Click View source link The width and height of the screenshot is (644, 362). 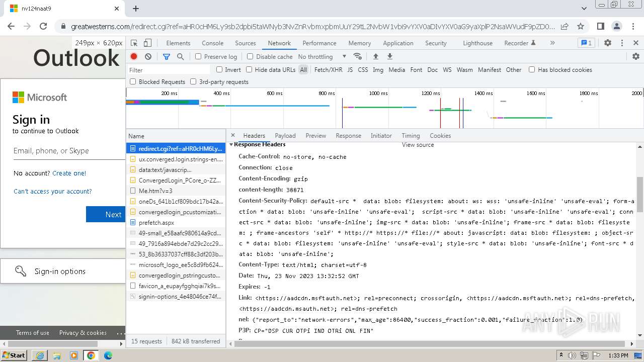(x=418, y=145)
